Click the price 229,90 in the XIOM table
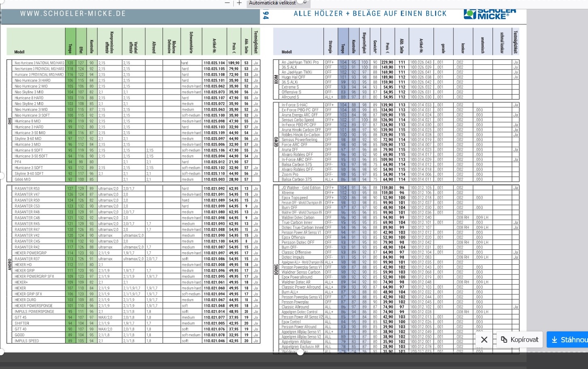The image size is (588, 369). point(387,62)
